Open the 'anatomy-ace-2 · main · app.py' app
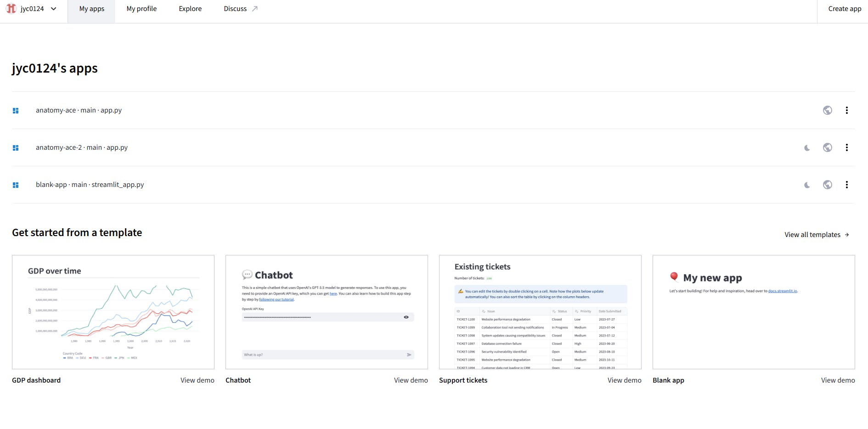Viewport: 868px width, 429px height. tap(82, 147)
